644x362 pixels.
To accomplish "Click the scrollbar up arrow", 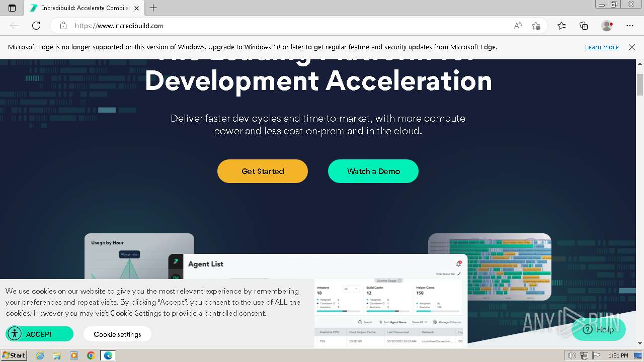I will (640, 63).
